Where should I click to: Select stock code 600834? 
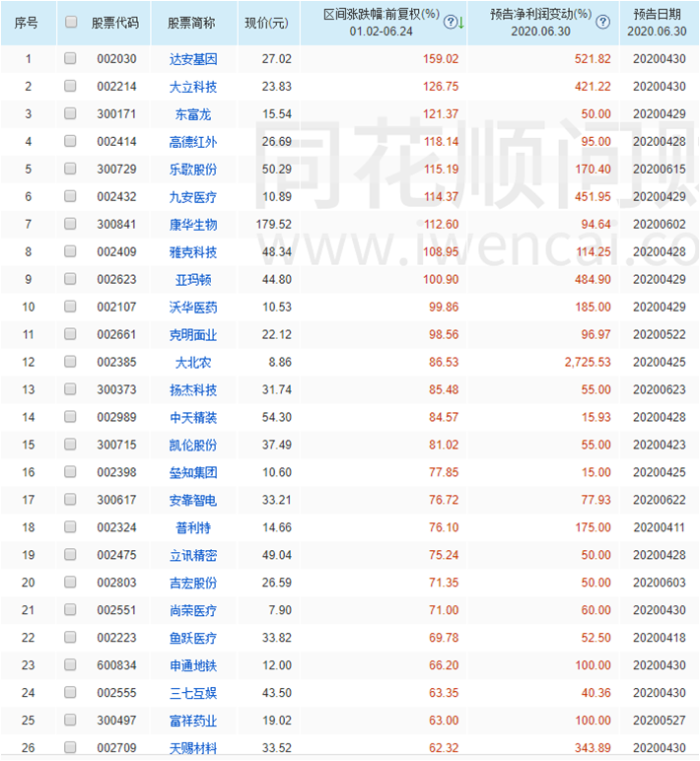[116, 665]
